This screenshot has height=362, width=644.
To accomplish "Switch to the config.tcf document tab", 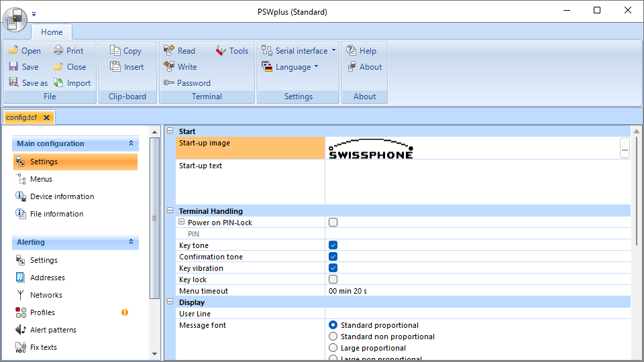I will tap(22, 117).
